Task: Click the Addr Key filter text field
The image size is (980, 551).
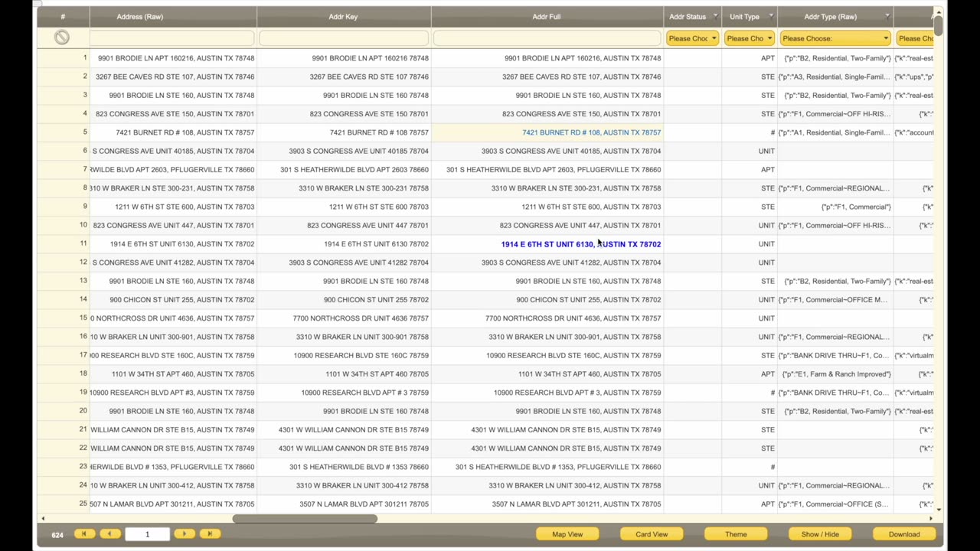Action: tap(344, 38)
